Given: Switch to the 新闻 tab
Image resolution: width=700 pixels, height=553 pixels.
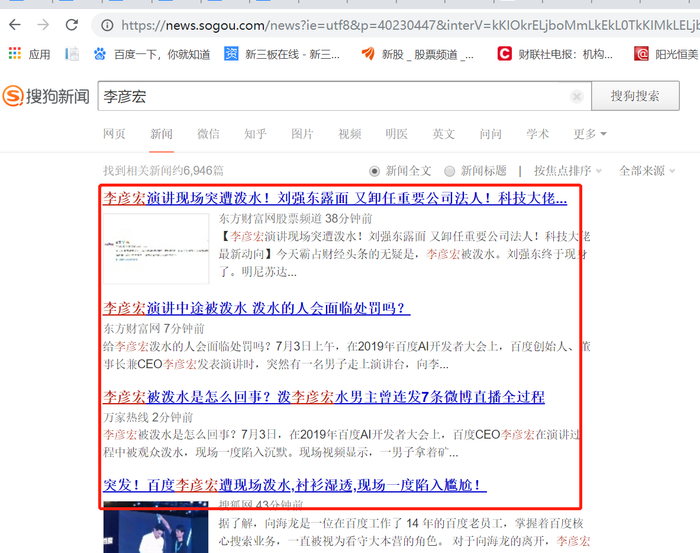Looking at the screenshot, I should 161,134.
